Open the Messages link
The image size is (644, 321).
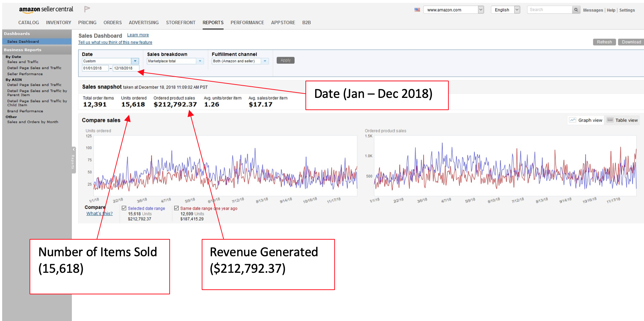tap(593, 10)
